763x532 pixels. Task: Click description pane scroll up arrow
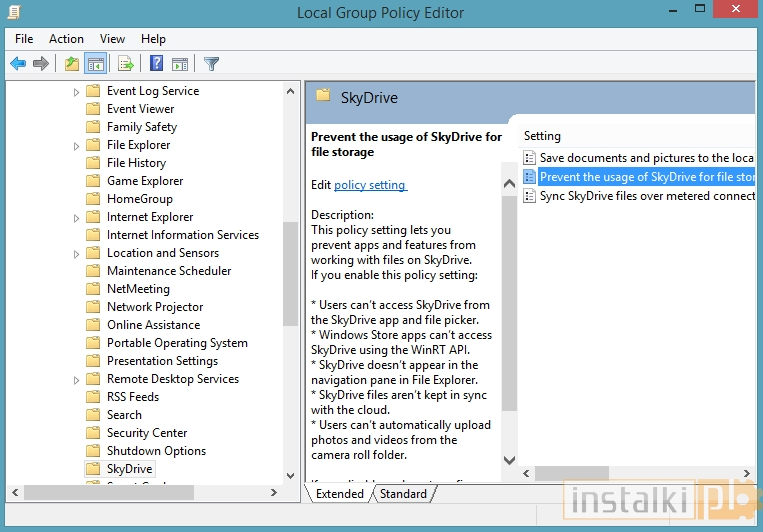[509, 184]
